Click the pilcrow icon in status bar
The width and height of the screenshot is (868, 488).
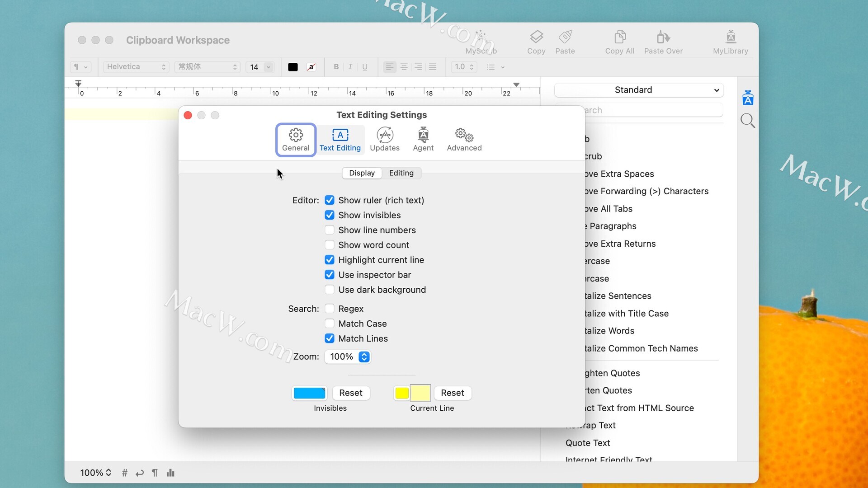tap(155, 473)
